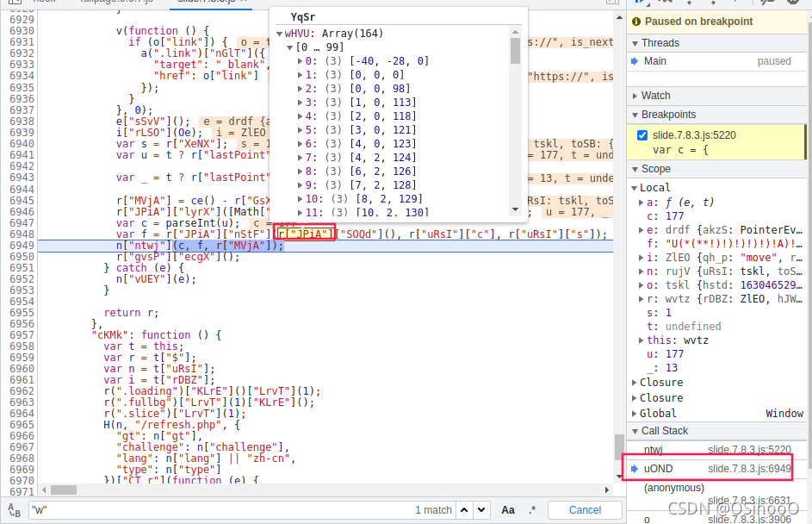Toggle match case Aa option
The image size is (812, 524).
507,510
